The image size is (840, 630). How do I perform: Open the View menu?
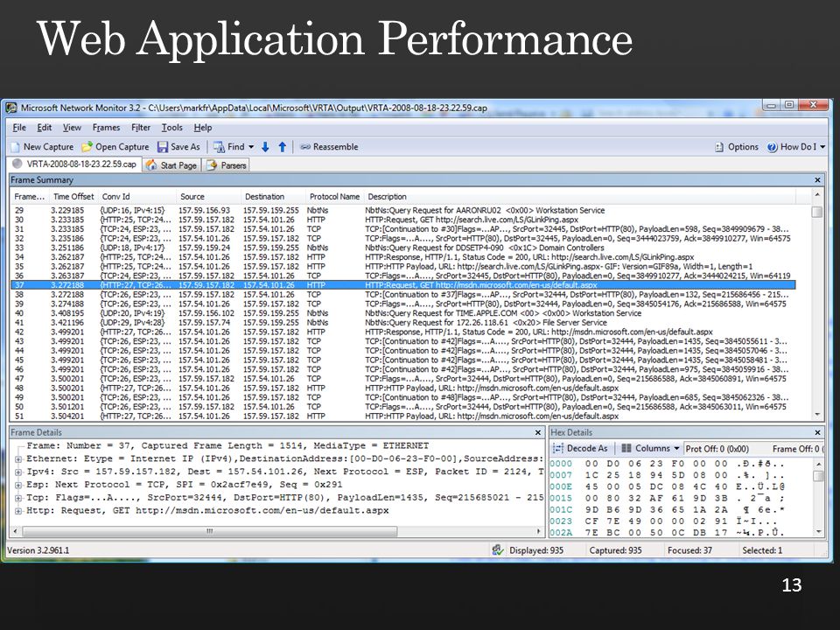[72, 128]
